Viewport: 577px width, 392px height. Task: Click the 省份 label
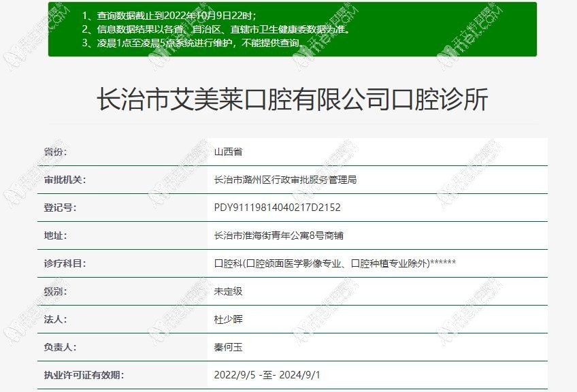pyautogui.click(x=56, y=152)
